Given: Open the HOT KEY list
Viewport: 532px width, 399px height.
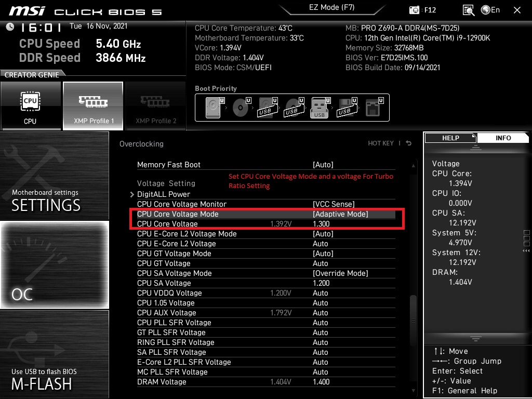Looking at the screenshot, I should [381, 143].
